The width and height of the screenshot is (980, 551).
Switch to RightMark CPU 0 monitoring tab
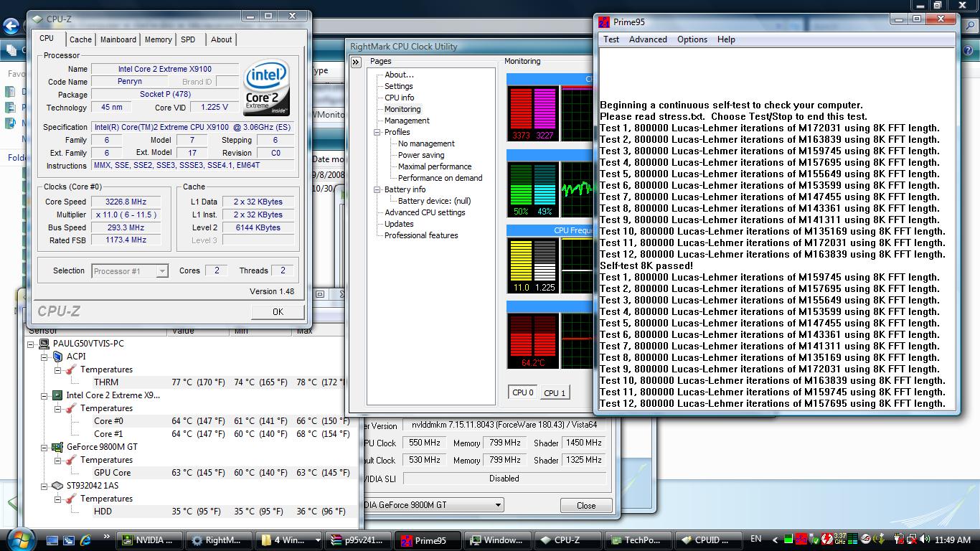click(x=523, y=392)
